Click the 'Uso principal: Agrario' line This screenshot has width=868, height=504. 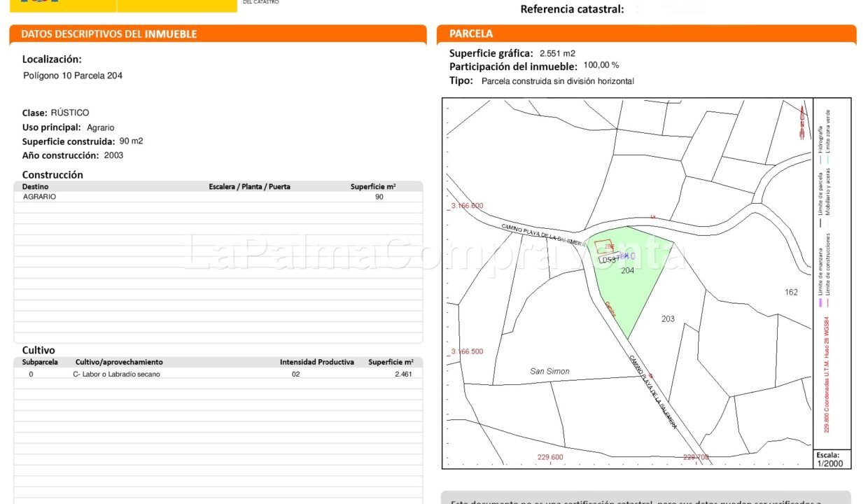pos(69,127)
